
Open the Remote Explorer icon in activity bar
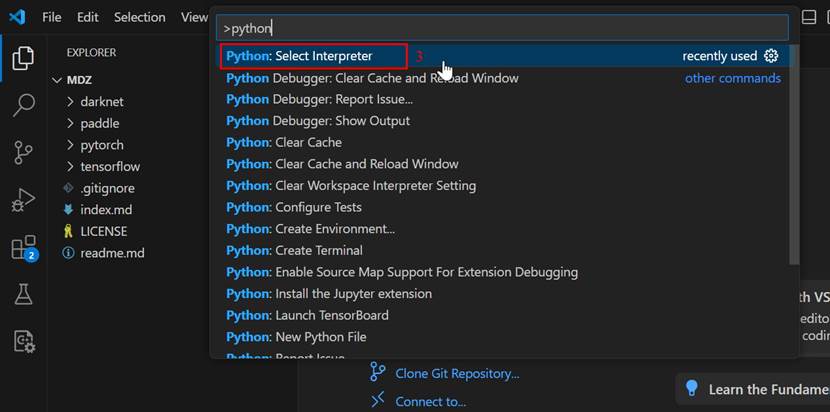24,342
